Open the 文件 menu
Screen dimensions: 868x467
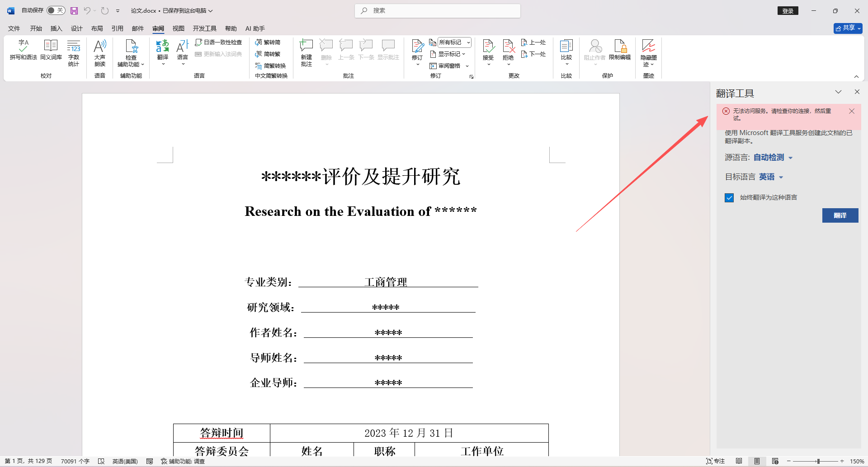coord(14,28)
